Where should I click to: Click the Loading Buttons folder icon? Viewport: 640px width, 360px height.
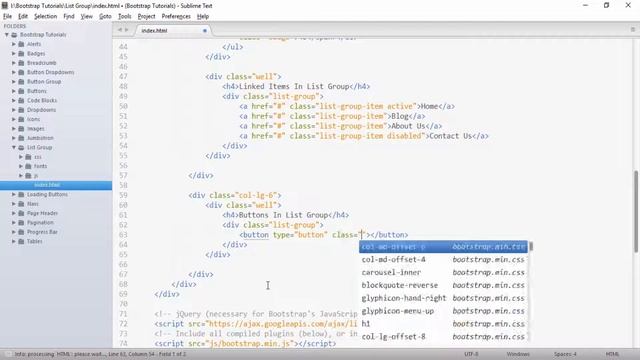21,195
